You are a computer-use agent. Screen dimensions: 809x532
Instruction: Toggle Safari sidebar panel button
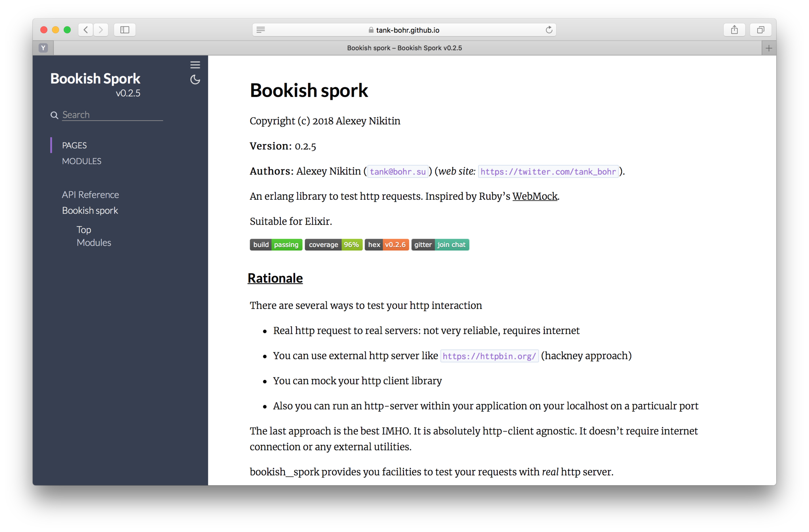point(125,30)
